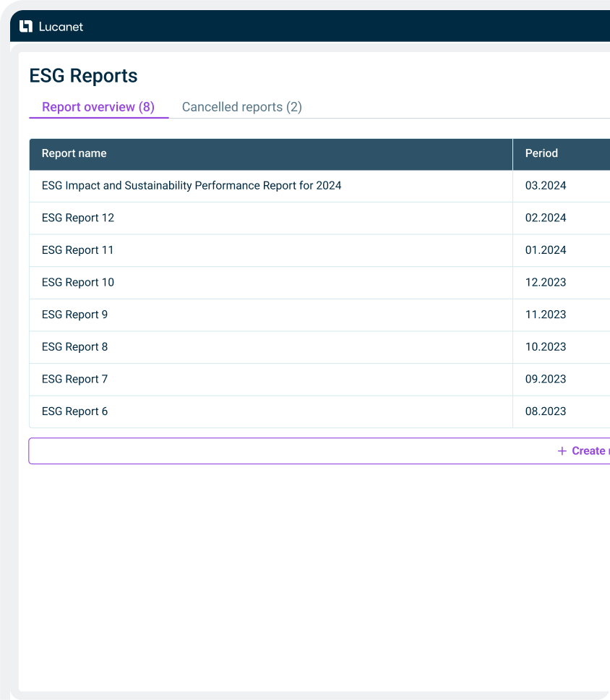Viewport: 610px width, 700px height.
Task: Sort by the Period column header
Action: click(541, 153)
